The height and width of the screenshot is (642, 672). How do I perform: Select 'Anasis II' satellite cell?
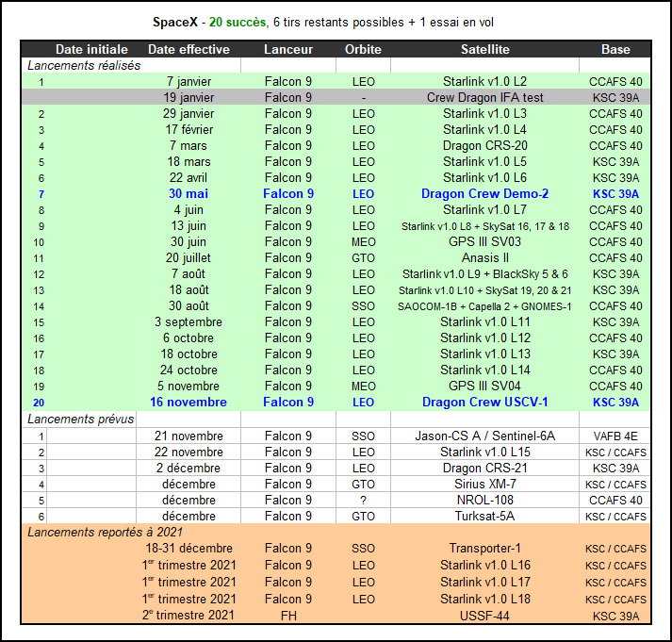484,257
